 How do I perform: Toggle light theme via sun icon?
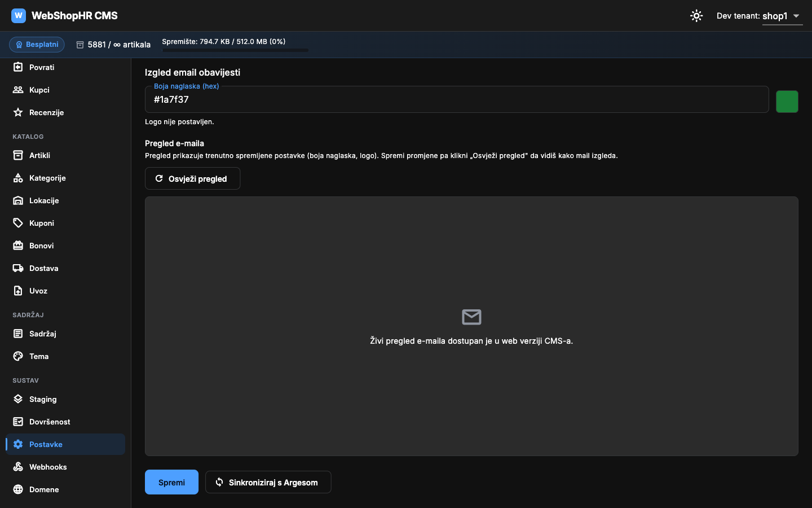point(696,16)
